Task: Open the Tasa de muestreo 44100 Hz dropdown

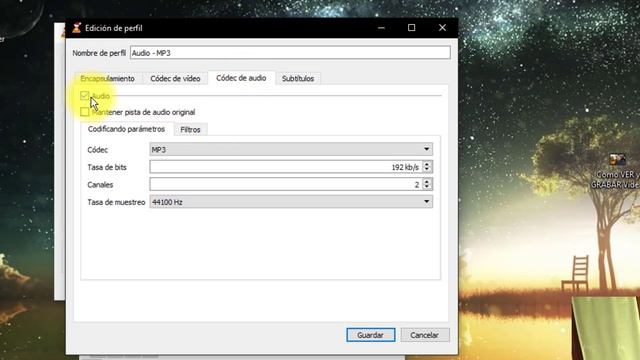Action: click(291, 202)
